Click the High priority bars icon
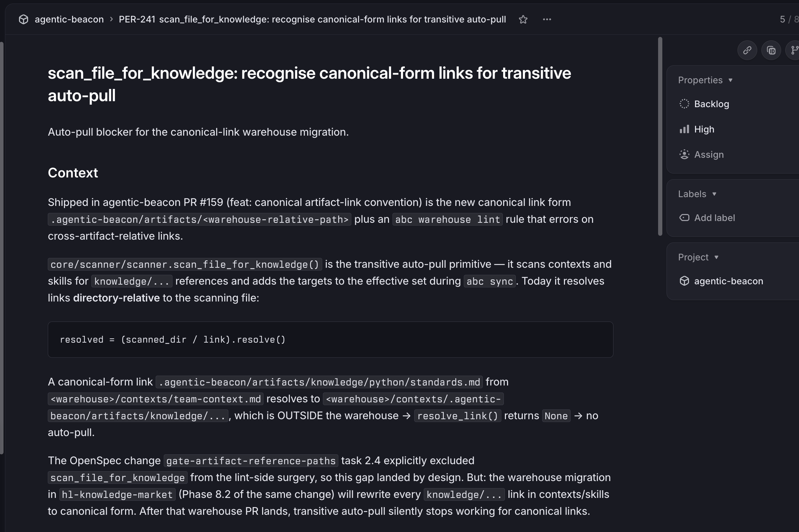799x532 pixels. [x=684, y=129]
